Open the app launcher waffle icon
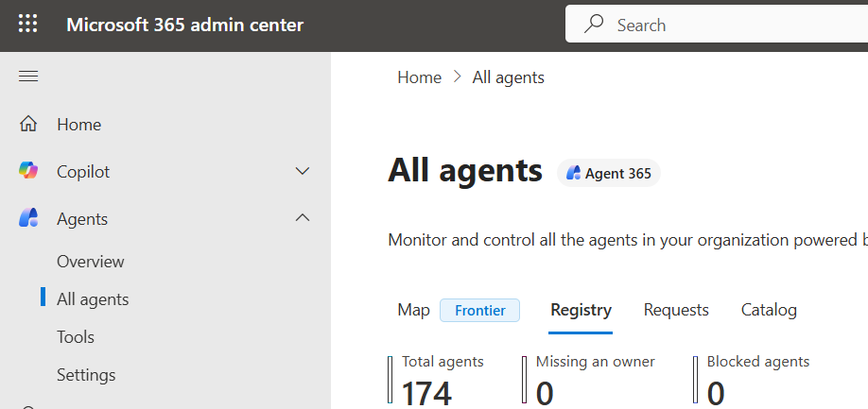This screenshot has width=868, height=409. coord(27,24)
